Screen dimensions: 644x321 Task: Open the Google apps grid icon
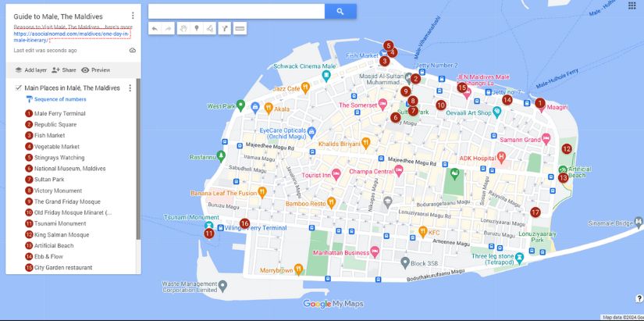(632, 7)
